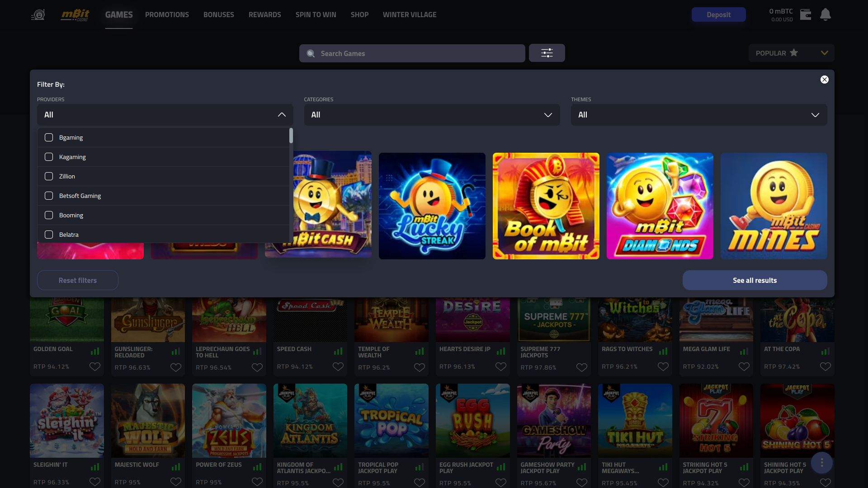Click the Reset filters button

[x=77, y=280]
